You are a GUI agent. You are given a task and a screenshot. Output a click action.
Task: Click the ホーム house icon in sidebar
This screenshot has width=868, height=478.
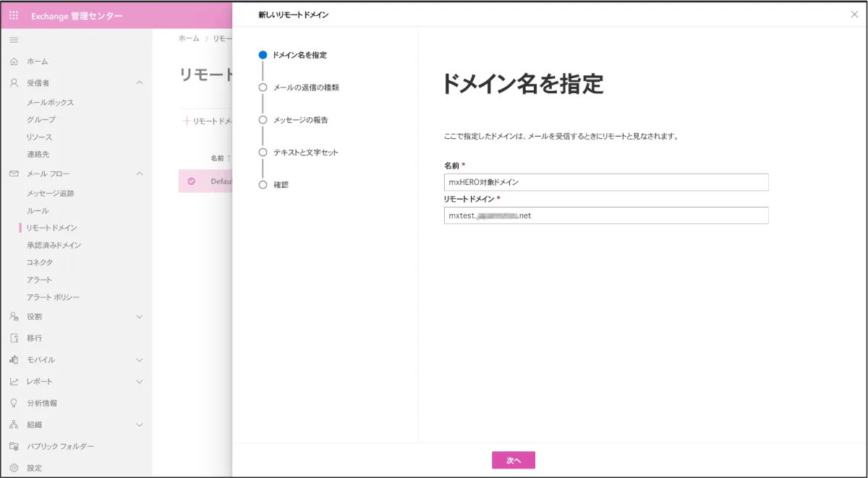[14, 61]
